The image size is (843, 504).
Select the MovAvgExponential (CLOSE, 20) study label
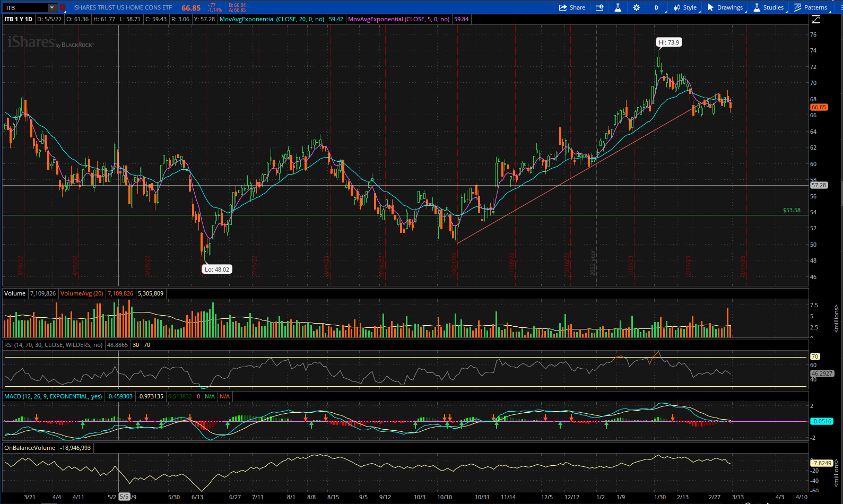pyautogui.click(x=272, y=19)
